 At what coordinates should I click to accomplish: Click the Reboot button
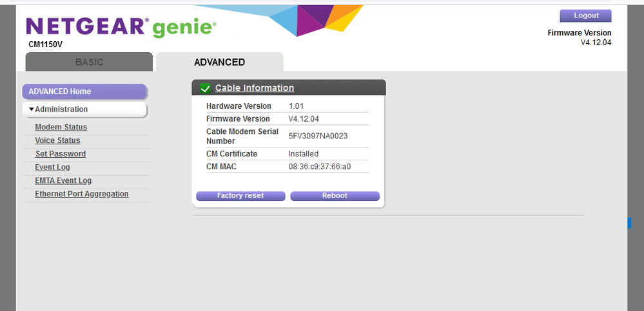click(335, 196)
